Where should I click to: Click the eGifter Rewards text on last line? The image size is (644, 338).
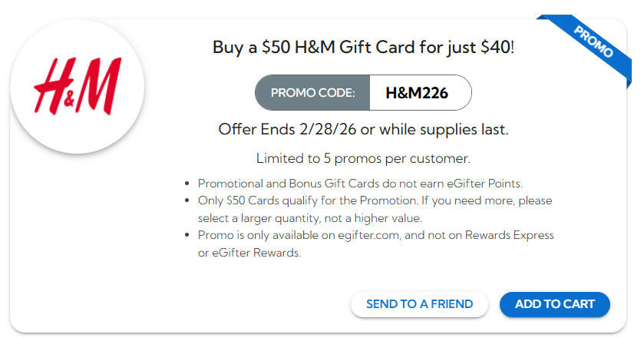[x=256, y=253]
